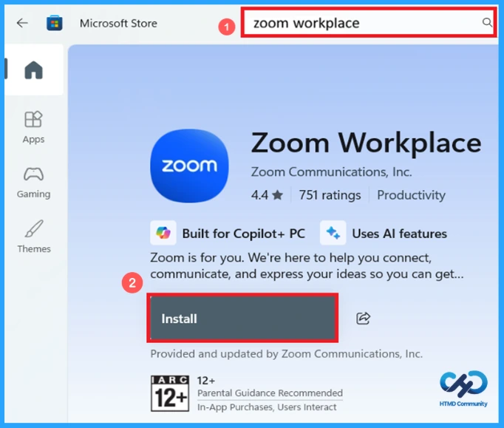Click the 4.4 star rating

click(267, 195)
